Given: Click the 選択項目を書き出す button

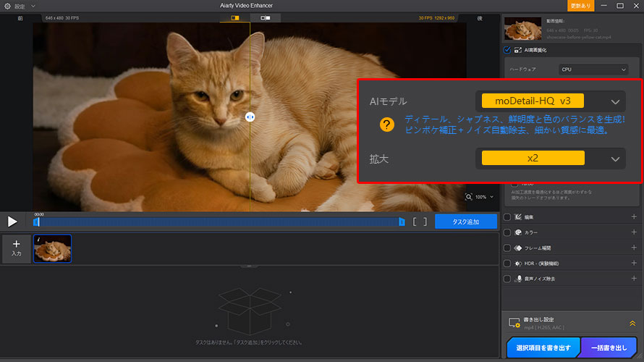Looking at the screenshot, I should point(543,348).
